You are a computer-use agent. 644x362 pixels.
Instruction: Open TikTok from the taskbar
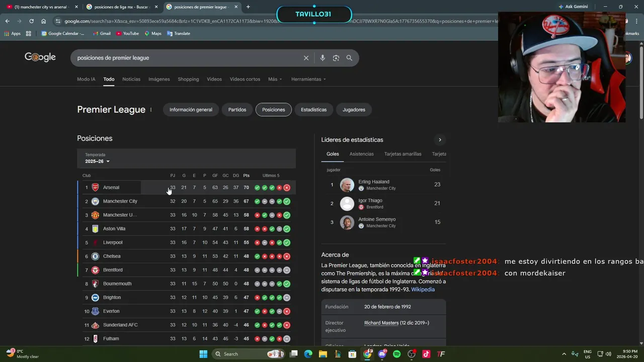coord(426,354)
